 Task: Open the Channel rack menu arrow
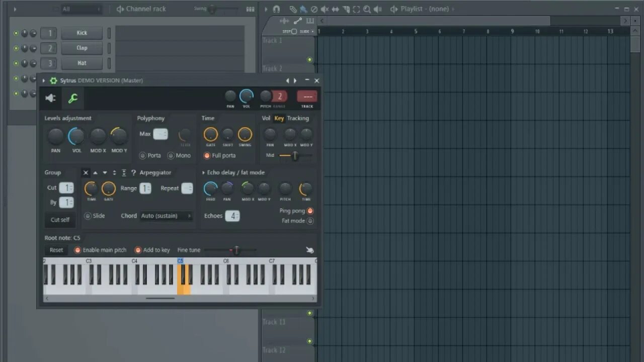[15, 9]
